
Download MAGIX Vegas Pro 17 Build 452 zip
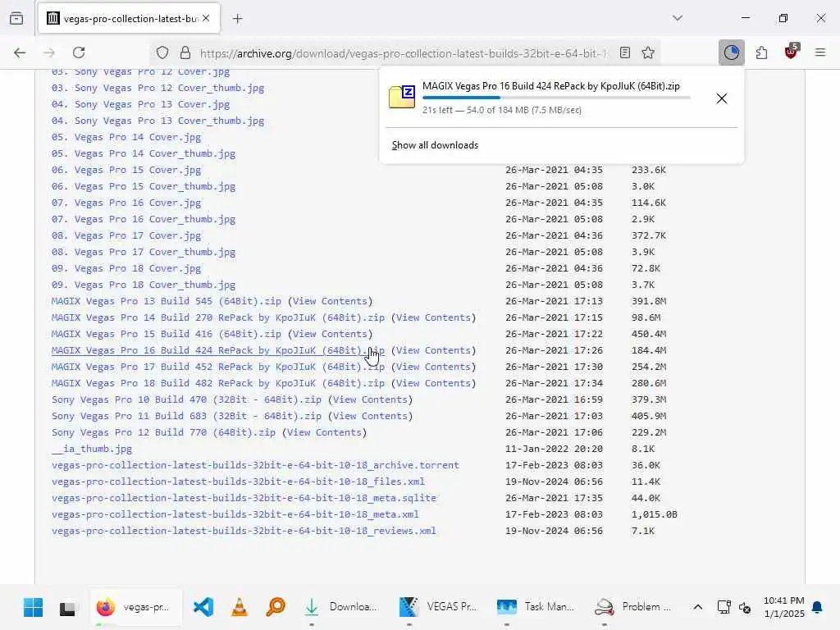click(217, 367)
